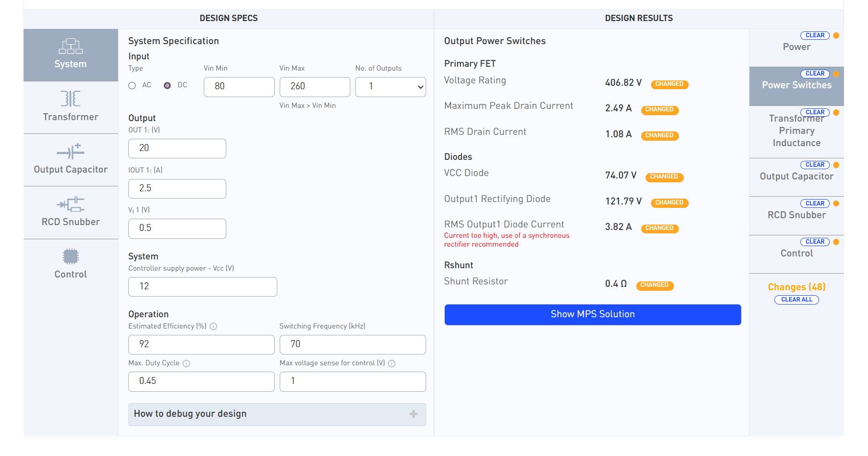Image resolution: width=868 pixels, height=456 pixels.
Task: Clear changes for RCD Snubber results
Action: (x=814, y=203)
